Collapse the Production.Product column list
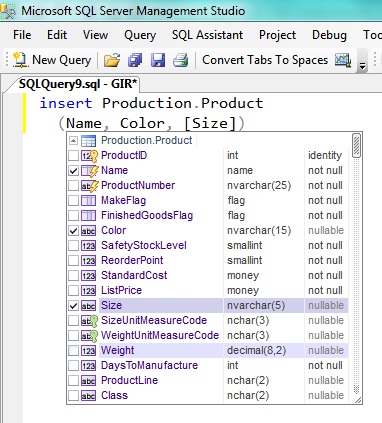This screenshot has height=423, width=382. point(73,141)
